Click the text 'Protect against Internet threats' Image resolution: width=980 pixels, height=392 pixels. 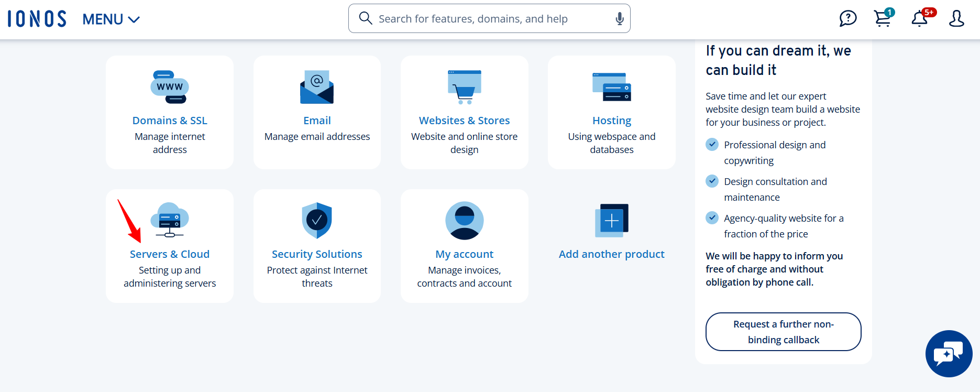point(317,277)
